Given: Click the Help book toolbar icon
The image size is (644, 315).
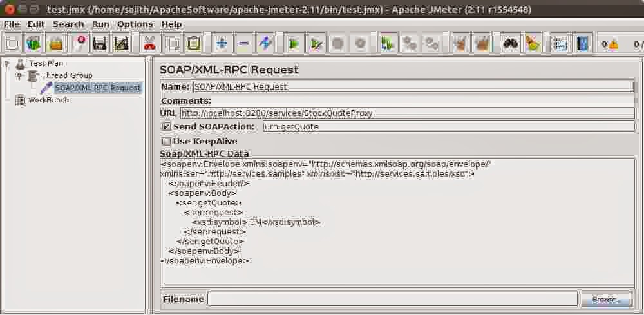Looking at the screenshot, I should point(582,43).
